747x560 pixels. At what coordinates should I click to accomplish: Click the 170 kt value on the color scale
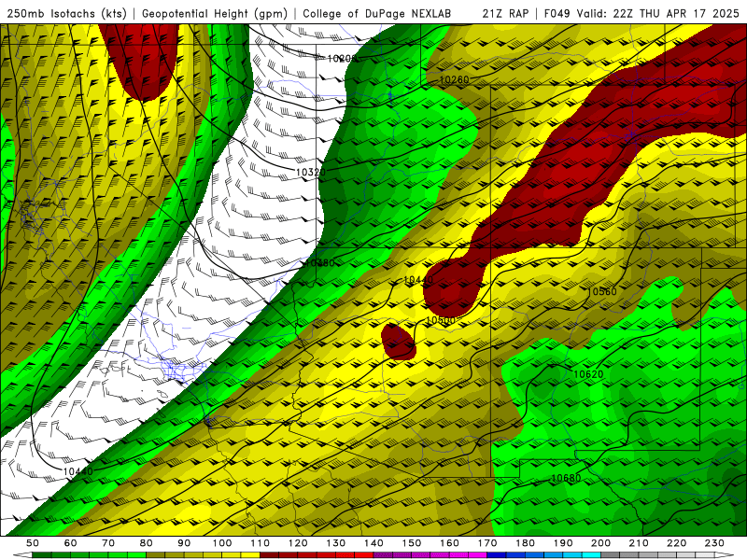[x=487, y=543]
